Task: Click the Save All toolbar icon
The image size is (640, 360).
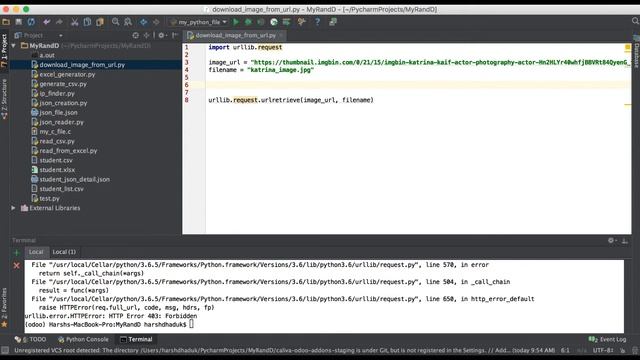Action: click(19, 22)
